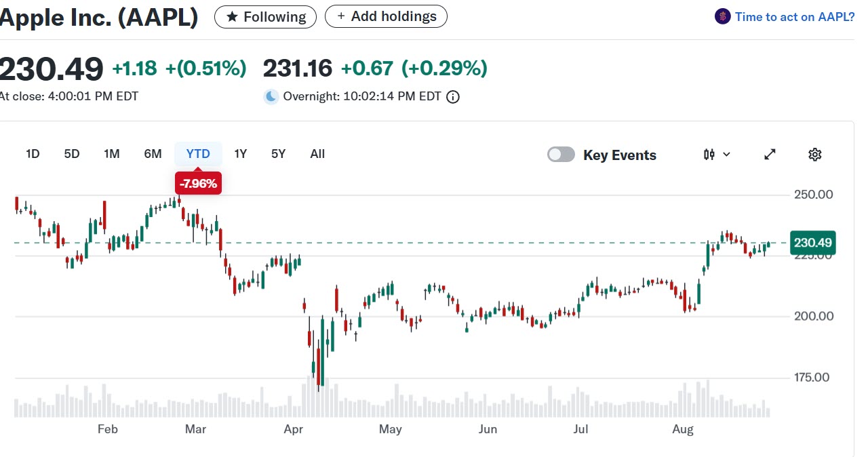Screen dimensions: 868x457
Task: Click the 230.49 price label on axis
Action: (x=813, y=243)
